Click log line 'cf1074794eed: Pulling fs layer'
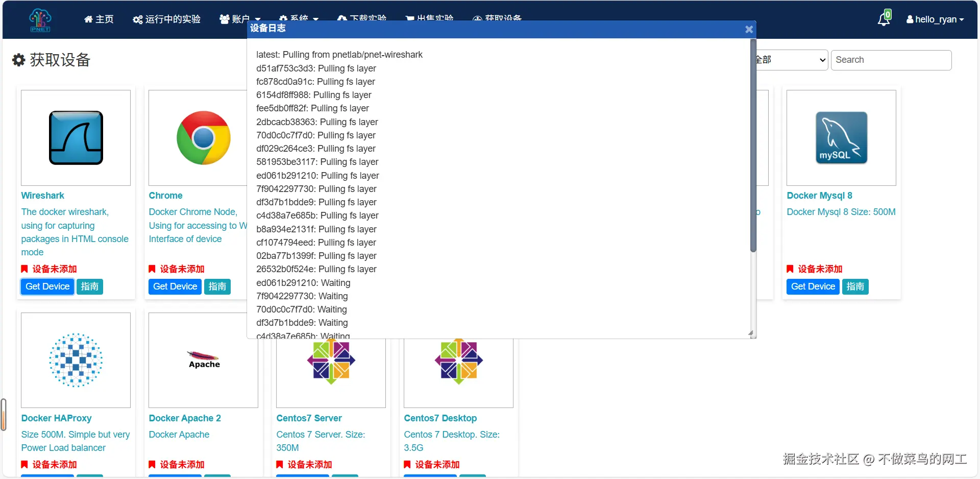This screenshot has width=980, height=479. 316,243
